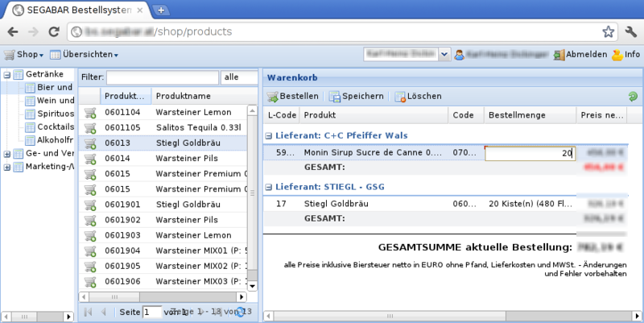
Task: Open the Shop menu
Action: pyautogui.click(x=24, y=55)
